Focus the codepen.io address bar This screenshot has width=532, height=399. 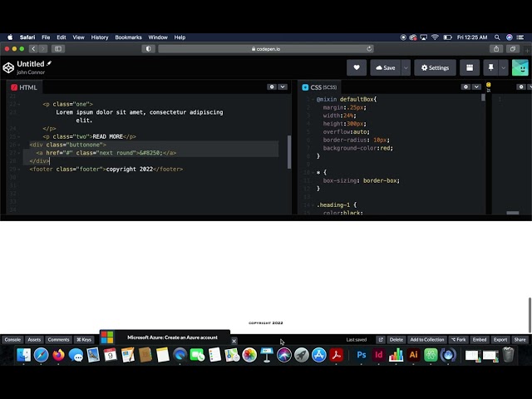pos(266,49)
